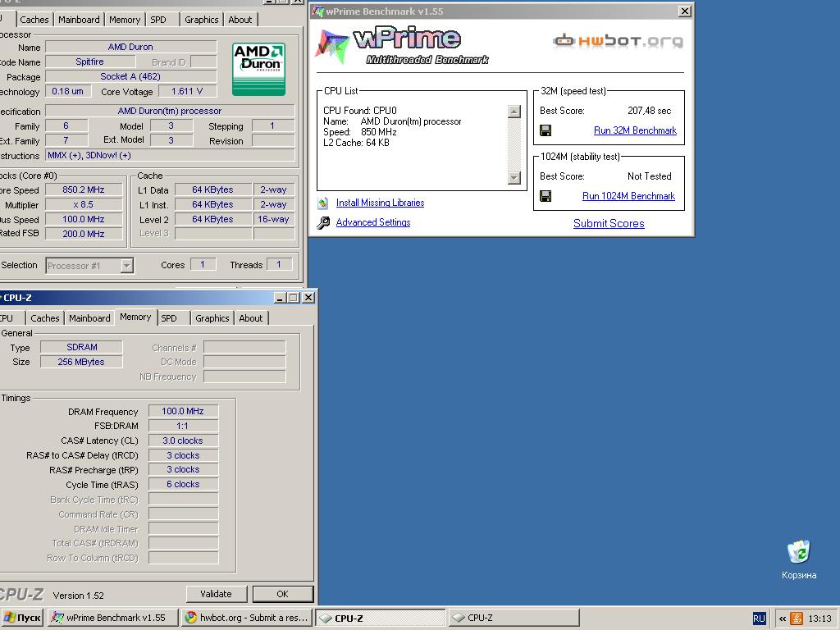The height and width of the screenshot is (630, 840).
Task: Click the Rated FSB 200.0 MHz field
Action: tap(84, 234)
